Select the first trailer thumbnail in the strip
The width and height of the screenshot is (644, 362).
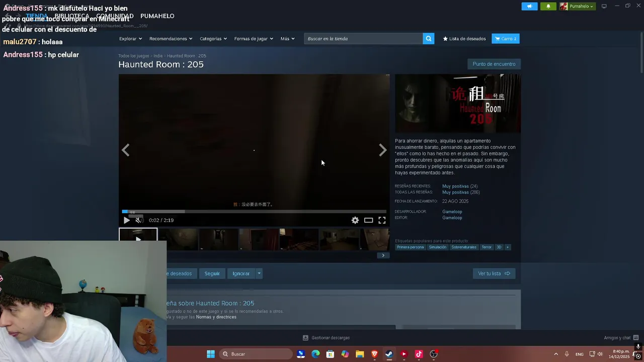138,234
